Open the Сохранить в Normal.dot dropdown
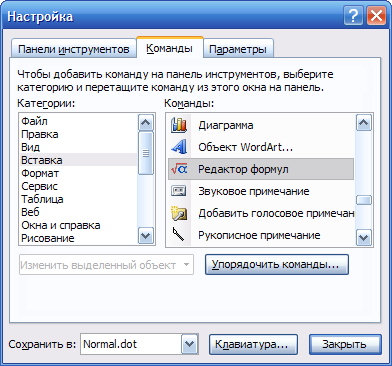This screenshot has height=366, width=392. pos(190,344)
